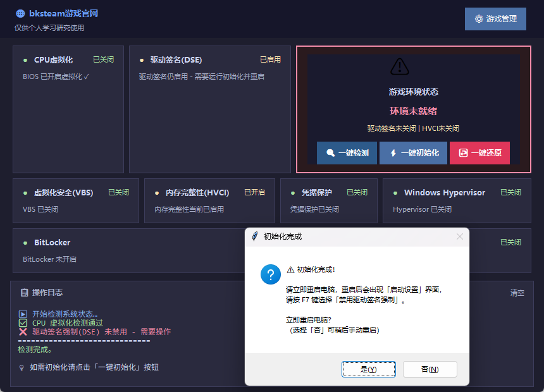Viewport: 544px width, 392px height.
Task: Click the red X icon on DSE log line
Action: [x=23, y=332]
